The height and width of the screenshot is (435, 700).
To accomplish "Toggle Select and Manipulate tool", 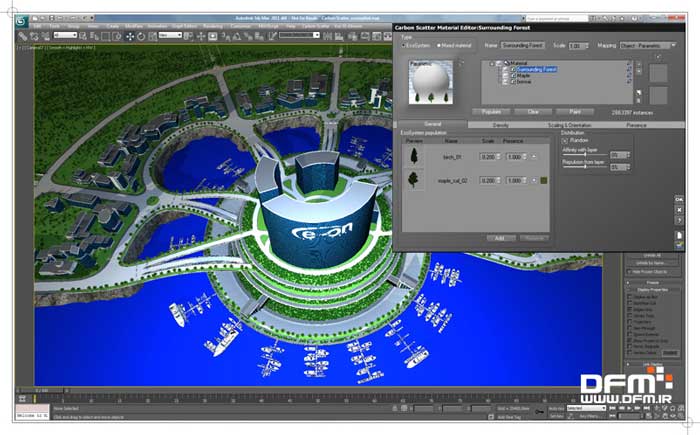I will (200, 36).
